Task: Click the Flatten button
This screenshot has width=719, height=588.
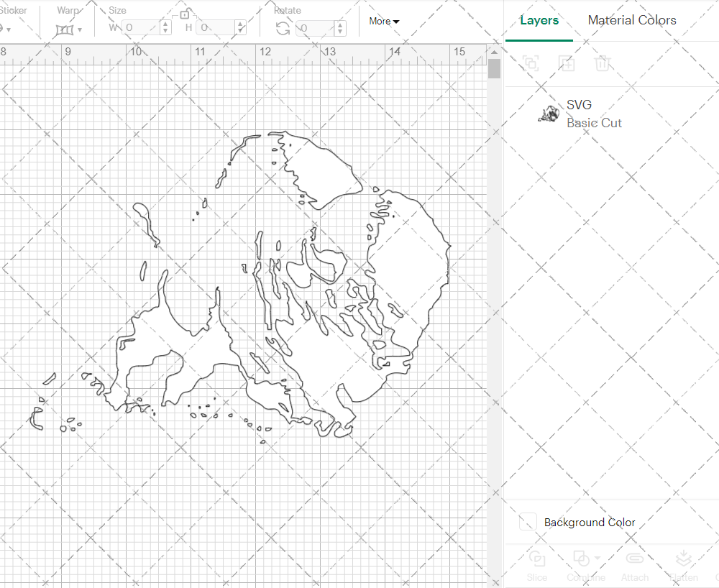Action: coord(684,566)
